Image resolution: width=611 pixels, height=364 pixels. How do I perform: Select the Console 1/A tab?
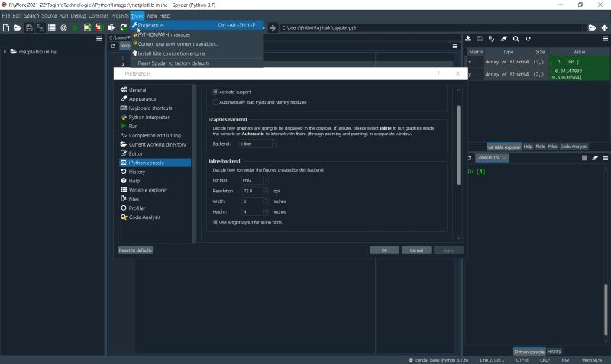pos(492,158)
